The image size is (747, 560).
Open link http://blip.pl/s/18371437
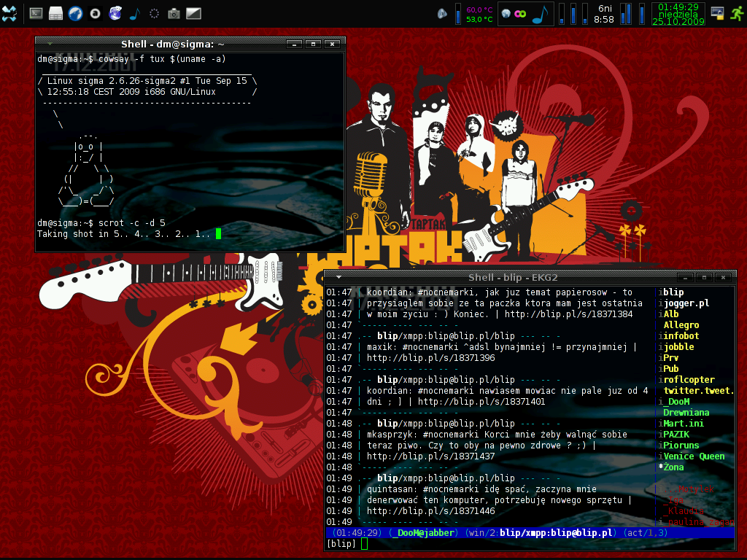[430, 456]
